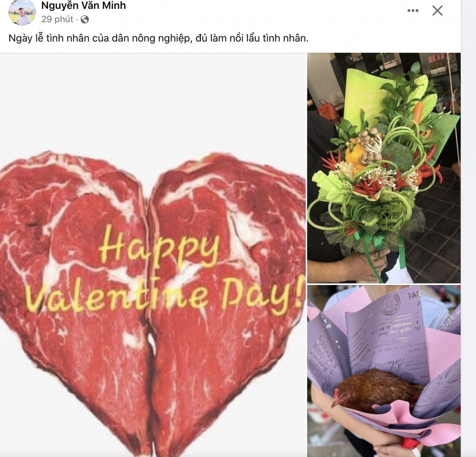This screenshot has height=457, width=476.
Task: Open the Nguyễn Văn Minh profile name link
Action: [84, 5]
